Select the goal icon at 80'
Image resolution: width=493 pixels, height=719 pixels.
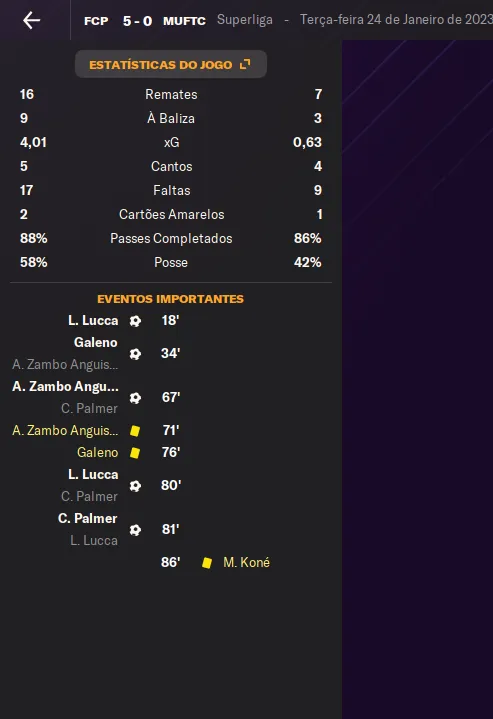pyautogui.click(x=135, y=486)
